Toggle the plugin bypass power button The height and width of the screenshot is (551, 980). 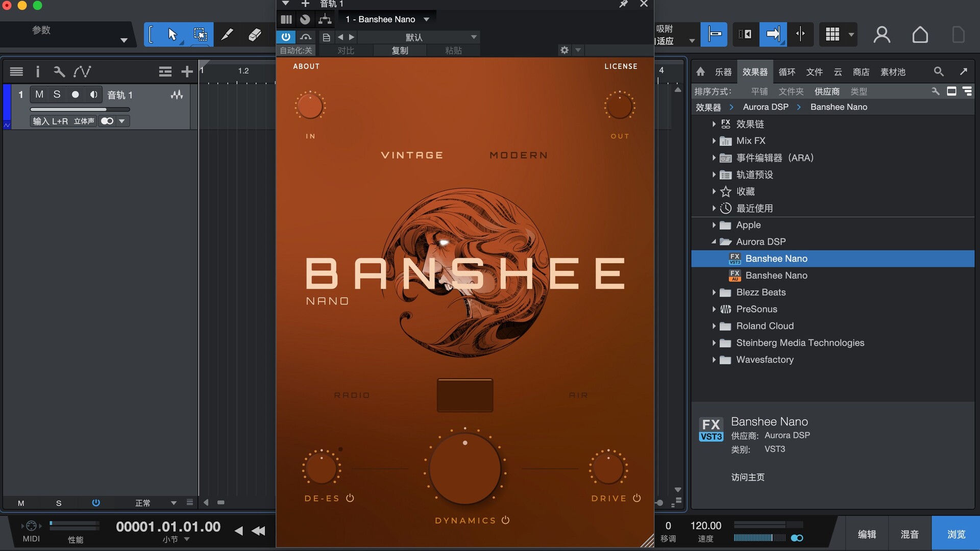(286, 37)
